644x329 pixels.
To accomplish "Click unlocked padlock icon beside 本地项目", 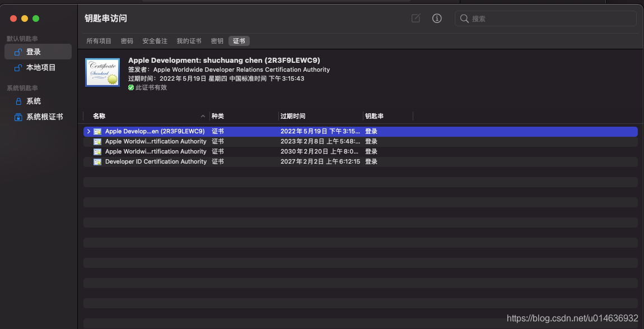I will (18, 67).
